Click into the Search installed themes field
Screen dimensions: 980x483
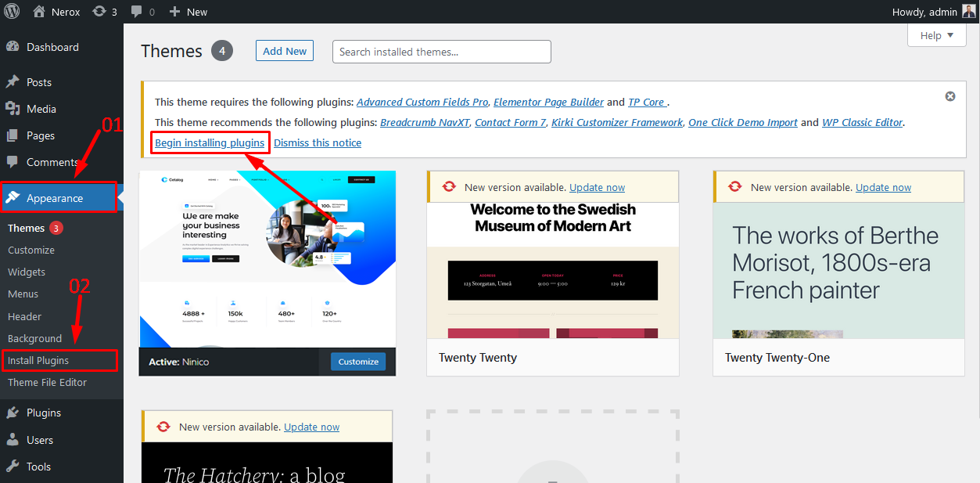(x=442, y=52)
